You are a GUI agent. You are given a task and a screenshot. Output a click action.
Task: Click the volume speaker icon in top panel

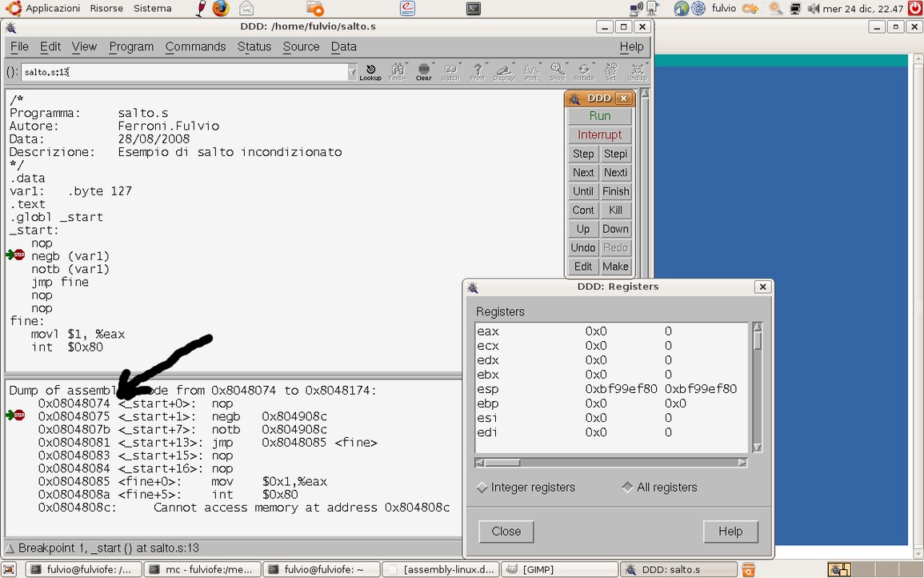coord(814,8)
